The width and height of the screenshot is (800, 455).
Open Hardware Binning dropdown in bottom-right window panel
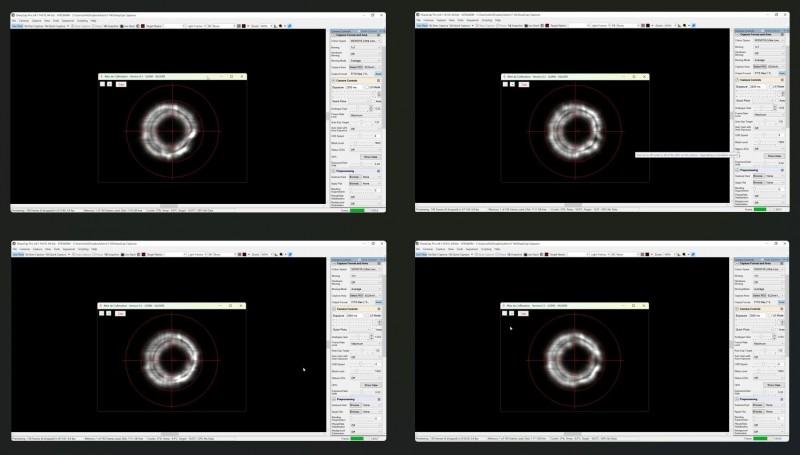point(768,282)
